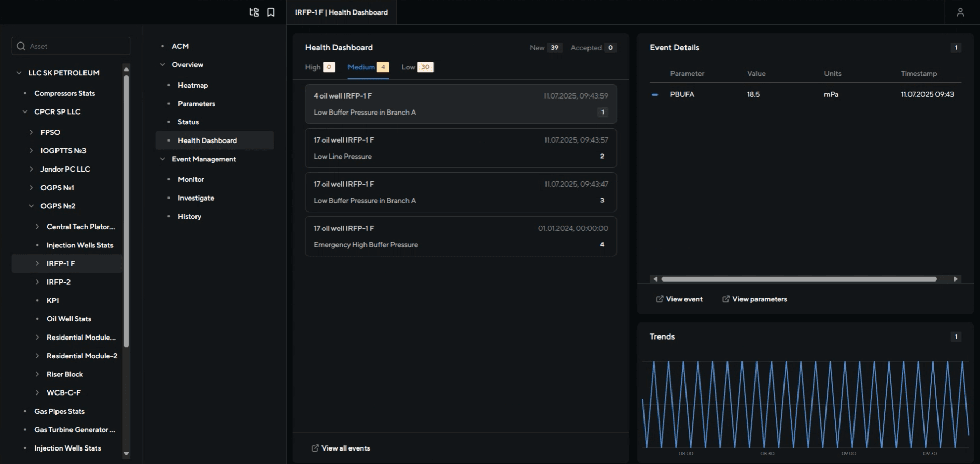Select Residential Module-2 tree item

coord(82,356)
